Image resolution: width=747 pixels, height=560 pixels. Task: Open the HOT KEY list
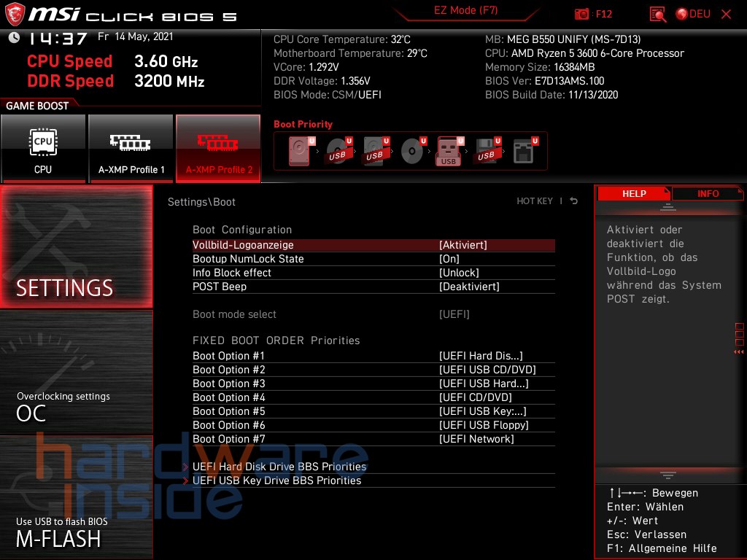(x=535, y=201)
